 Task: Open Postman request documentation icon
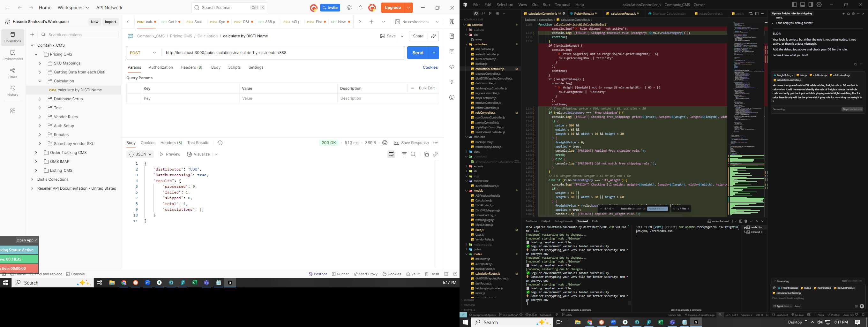[452, 36]
